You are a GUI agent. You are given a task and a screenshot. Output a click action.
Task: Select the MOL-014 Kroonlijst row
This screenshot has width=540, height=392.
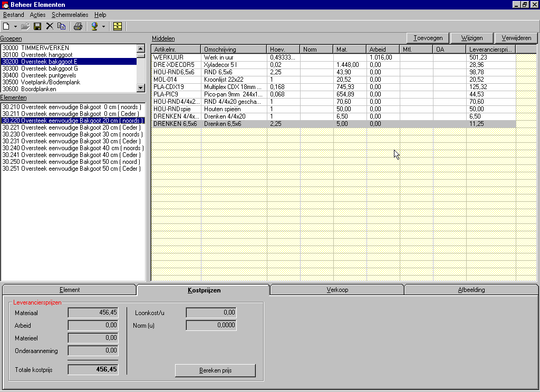coord(333,80)
